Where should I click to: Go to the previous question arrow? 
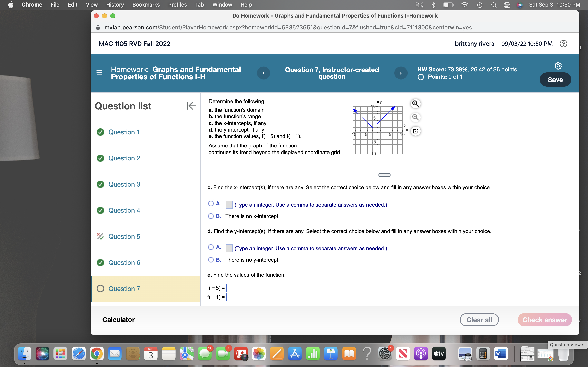tap(263, 73)
